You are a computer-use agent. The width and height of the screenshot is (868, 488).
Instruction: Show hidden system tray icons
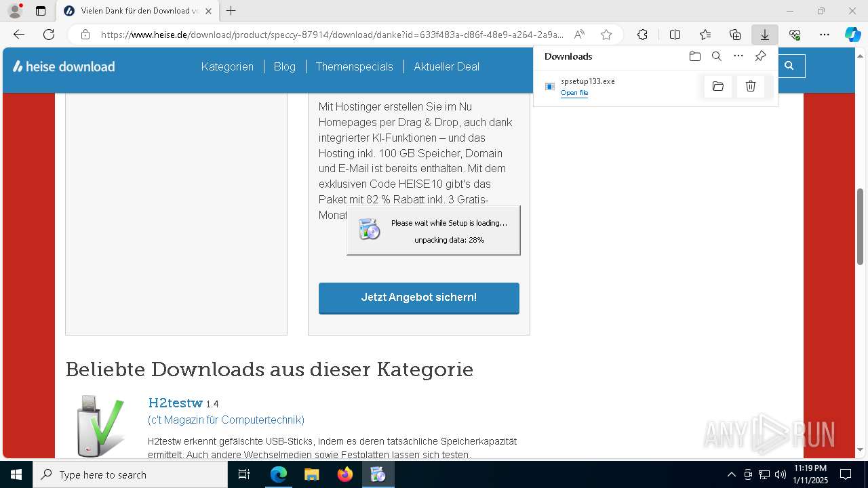[731, 474]
